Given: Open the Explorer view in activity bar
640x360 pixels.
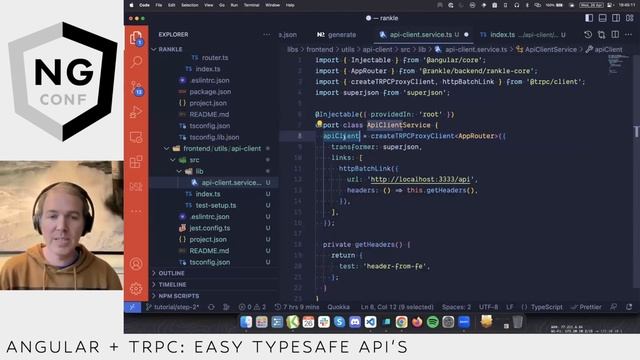Looking at the screenshot, I should coord(136,38).
